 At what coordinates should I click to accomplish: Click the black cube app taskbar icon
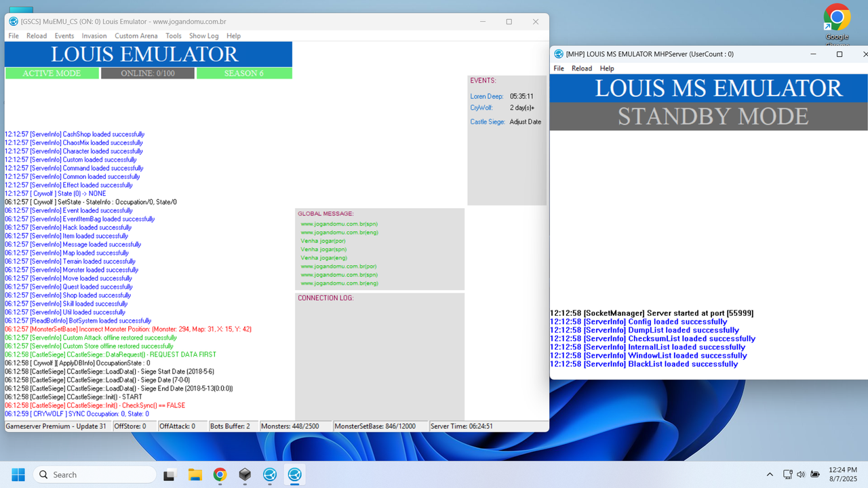pos(245,474)
